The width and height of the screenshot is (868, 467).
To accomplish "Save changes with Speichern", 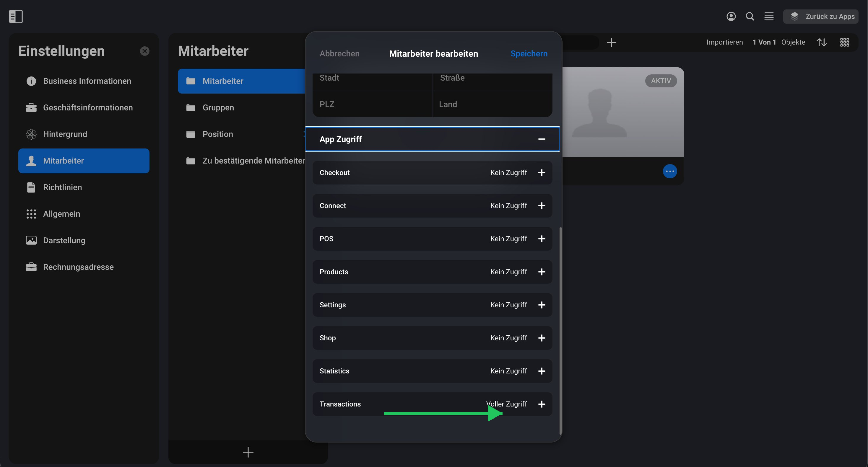I will coord(529,53).
